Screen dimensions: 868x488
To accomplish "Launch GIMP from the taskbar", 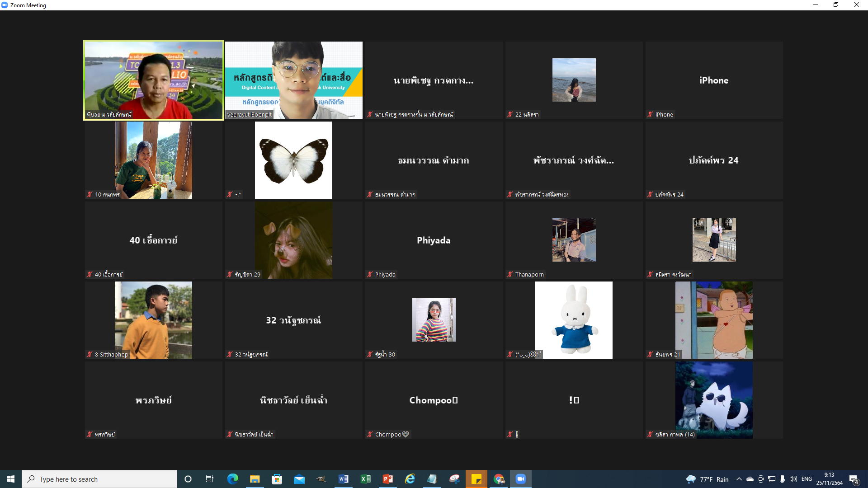I will [321, 479].
